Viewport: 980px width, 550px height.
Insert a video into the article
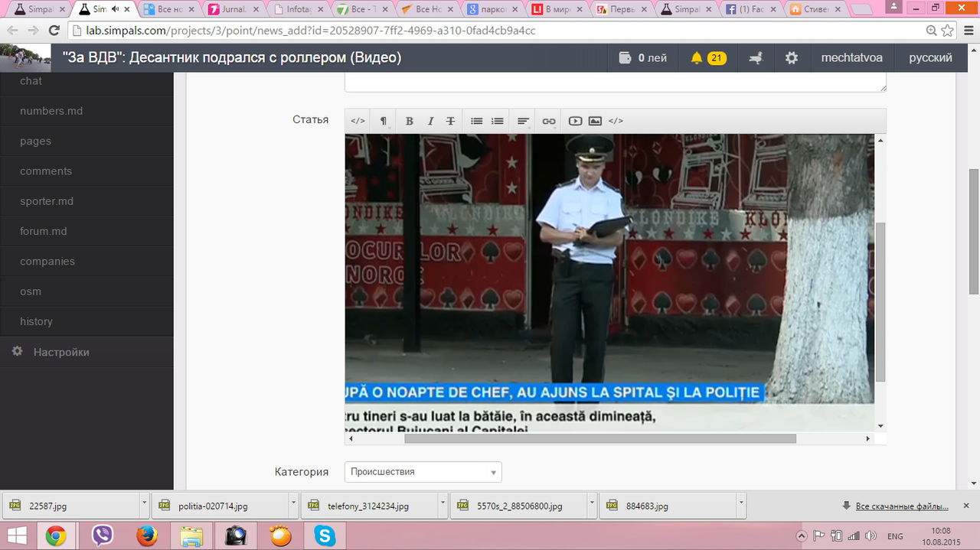coord(575,121)
